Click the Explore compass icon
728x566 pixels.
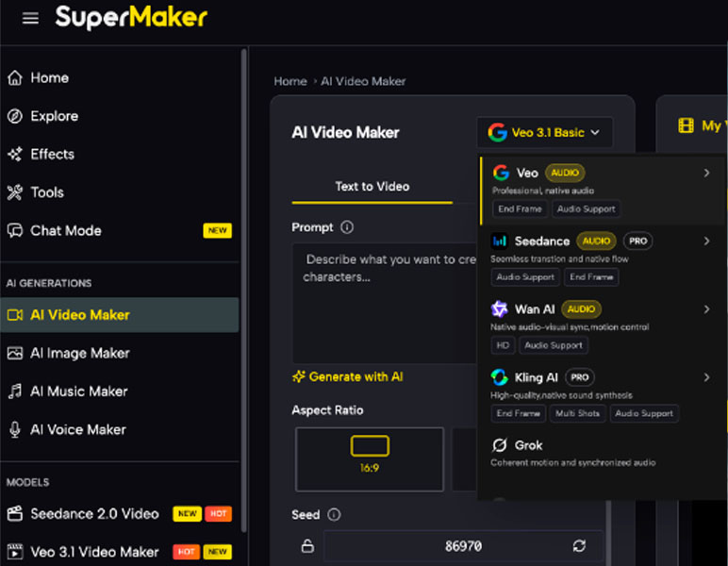click(x=15, y=116)
